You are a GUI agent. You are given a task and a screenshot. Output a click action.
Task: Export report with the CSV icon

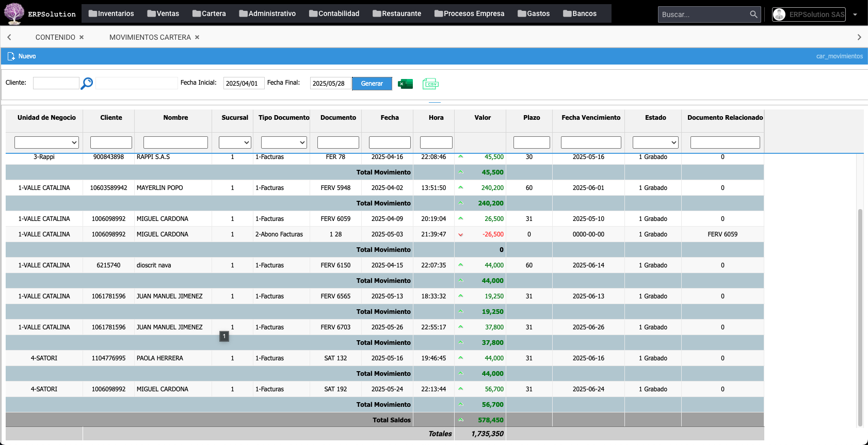coord(430,84)
